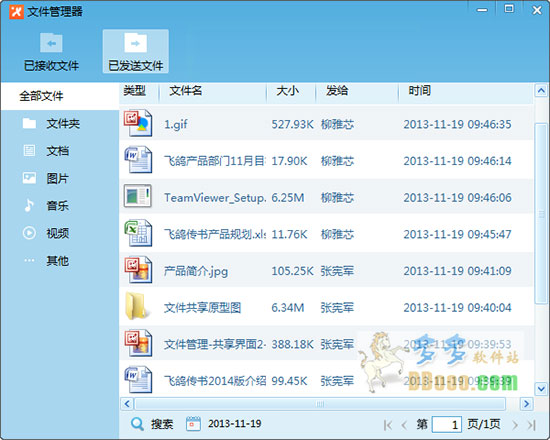The image size is (550, 440).
Task: Click timestamp 2013-11-19 09:40:04
Action: pyautogui.click(x=457, y=308)
